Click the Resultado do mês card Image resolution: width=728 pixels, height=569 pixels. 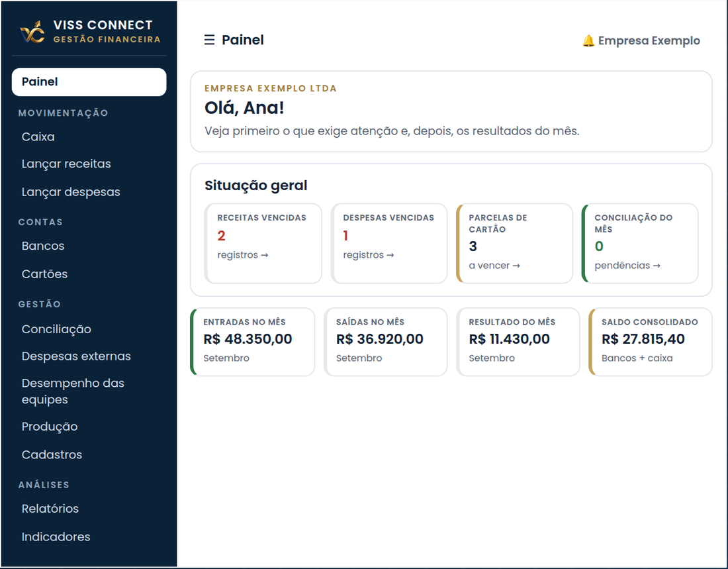(518, 342)
